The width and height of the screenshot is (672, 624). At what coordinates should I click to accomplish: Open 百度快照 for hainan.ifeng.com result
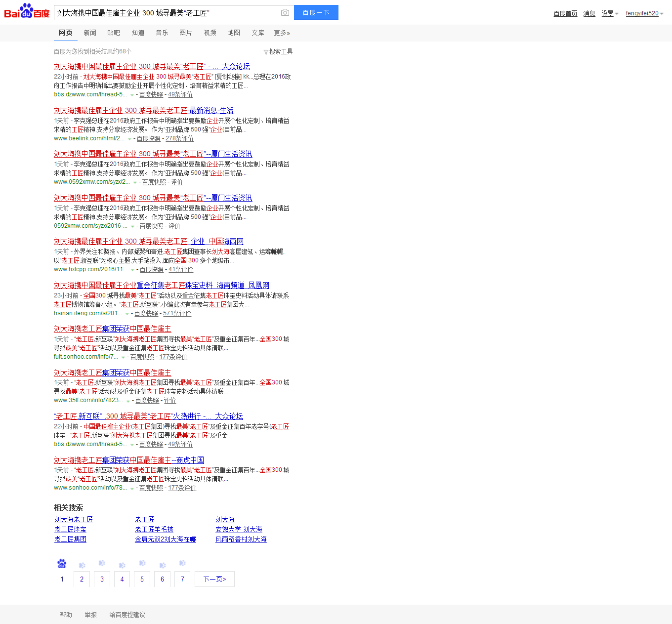[x=146, y=313]
